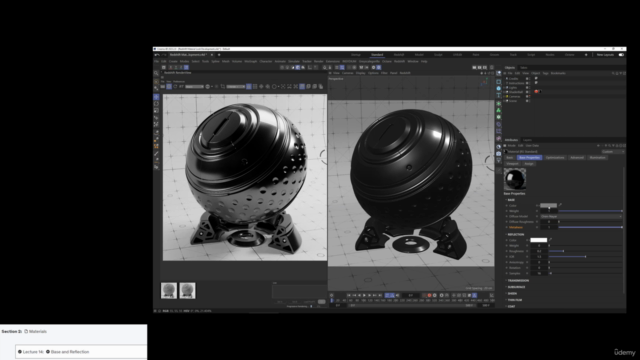Click the Reflection Roughness slider
Screen dimensions: 640x360
coord(585,251)
